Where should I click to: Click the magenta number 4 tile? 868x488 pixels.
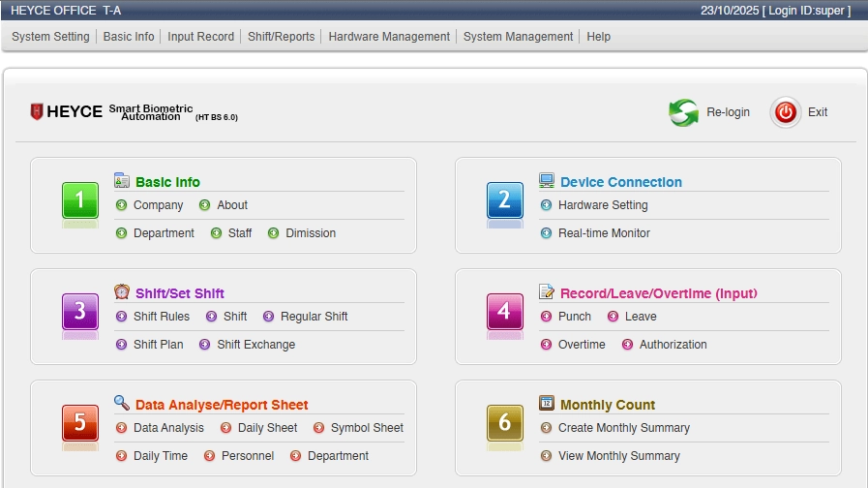click(x=505, y=312)
